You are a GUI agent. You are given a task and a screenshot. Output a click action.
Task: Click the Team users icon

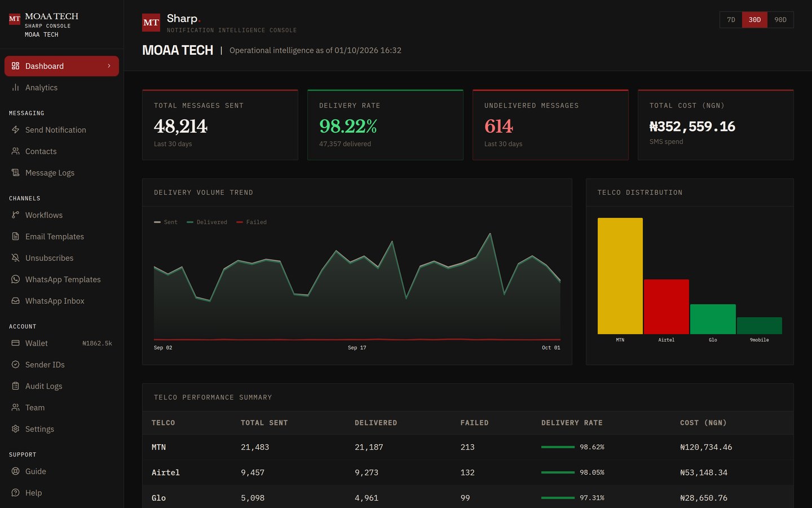15,408
